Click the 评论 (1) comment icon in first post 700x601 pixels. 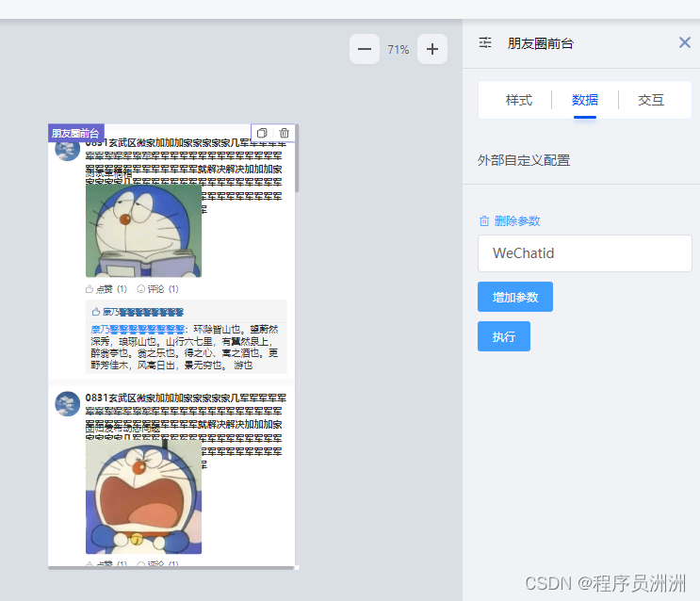coord(140,289)
